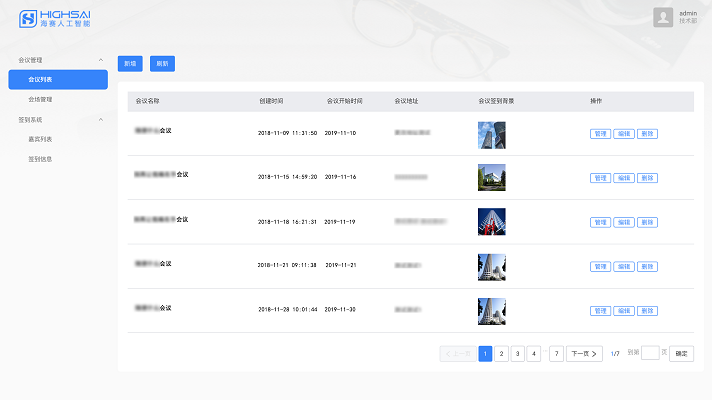Click 管理 for the first meeting row

[600, 134]
